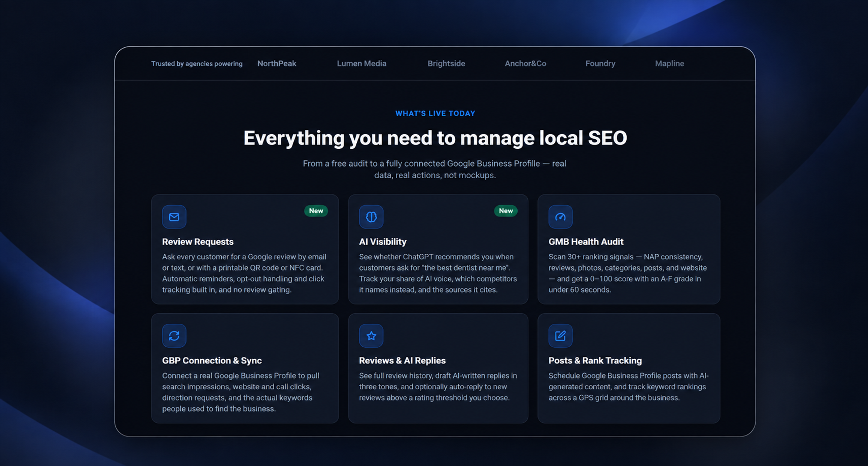This screenshot has width=868, height=466.
Task: Click the star icon for Reviews & AI Replies
Action: 371,335
